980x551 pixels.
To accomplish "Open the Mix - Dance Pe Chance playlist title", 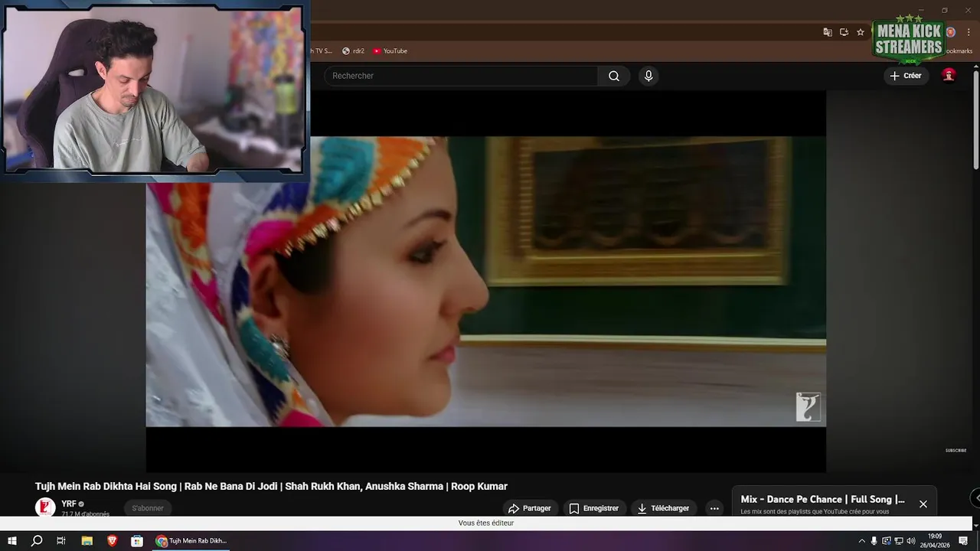I will (x=822, y=499).
